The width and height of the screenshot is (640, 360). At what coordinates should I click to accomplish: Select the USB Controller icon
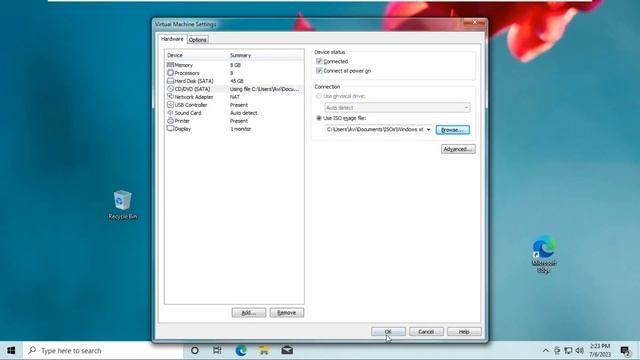[x=170, y=104]
